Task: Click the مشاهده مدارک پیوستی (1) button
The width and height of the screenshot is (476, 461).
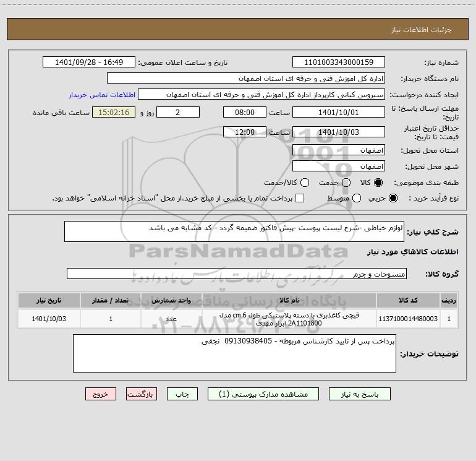Action: pyautogui.click(x=263, y=394)
